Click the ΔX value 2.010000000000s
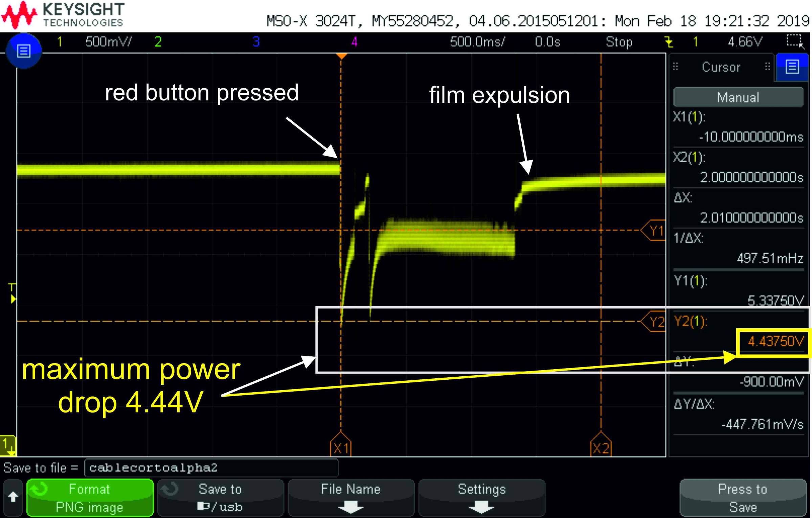812x518 pixels. click(x=751, y=218)
